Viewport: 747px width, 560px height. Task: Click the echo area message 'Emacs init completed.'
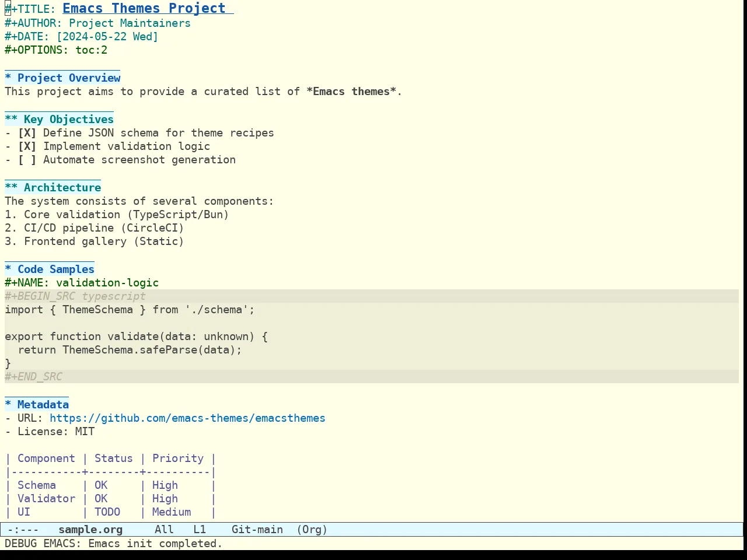point(155,544)
